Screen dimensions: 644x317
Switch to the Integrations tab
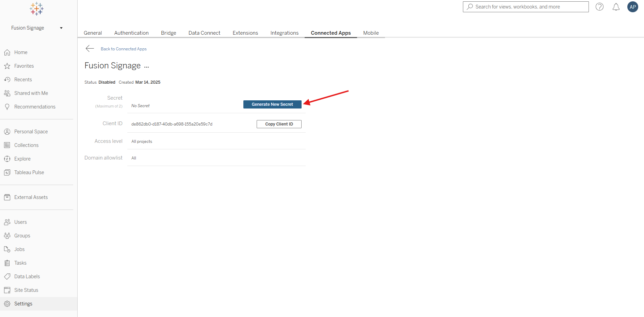(x=285, y=33)
